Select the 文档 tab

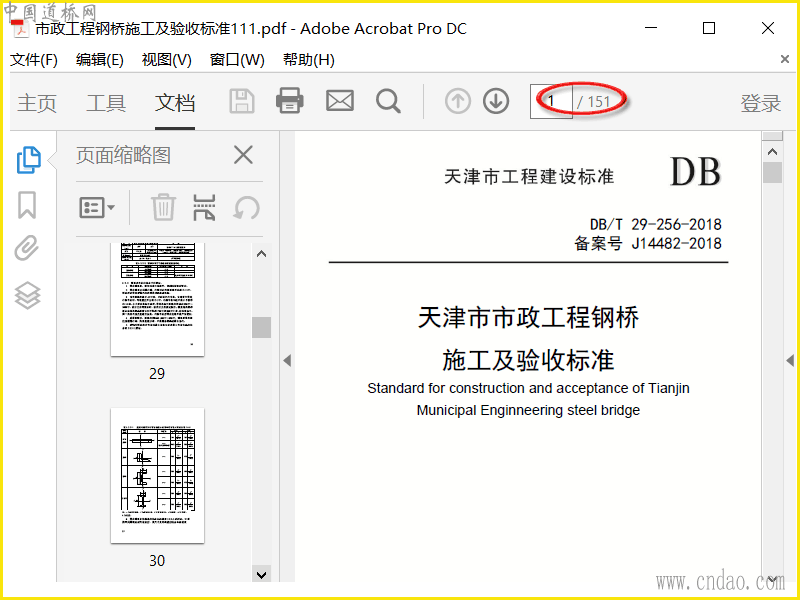tap(175, 103)
